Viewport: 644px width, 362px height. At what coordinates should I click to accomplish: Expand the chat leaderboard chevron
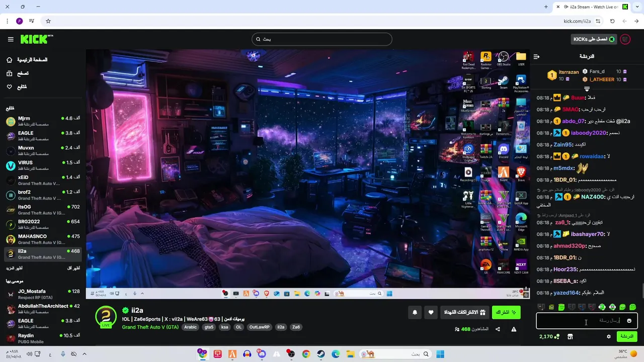point(587,89)
